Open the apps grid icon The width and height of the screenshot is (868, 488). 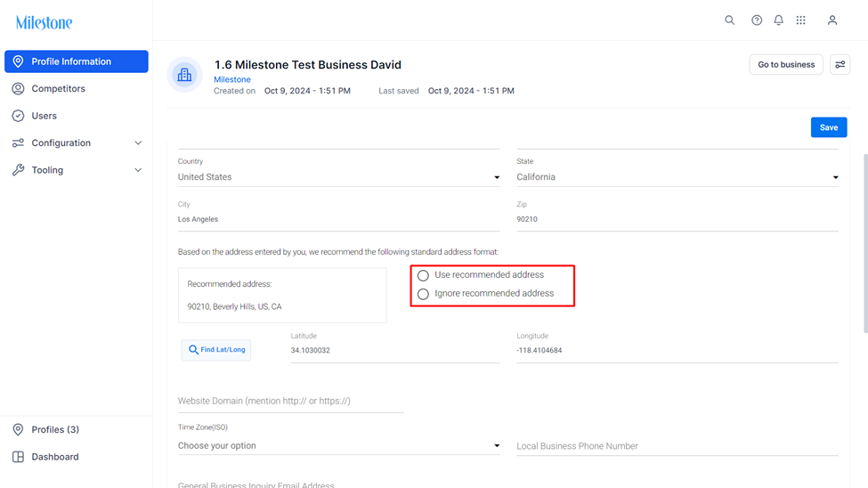(x=800, y=20)
